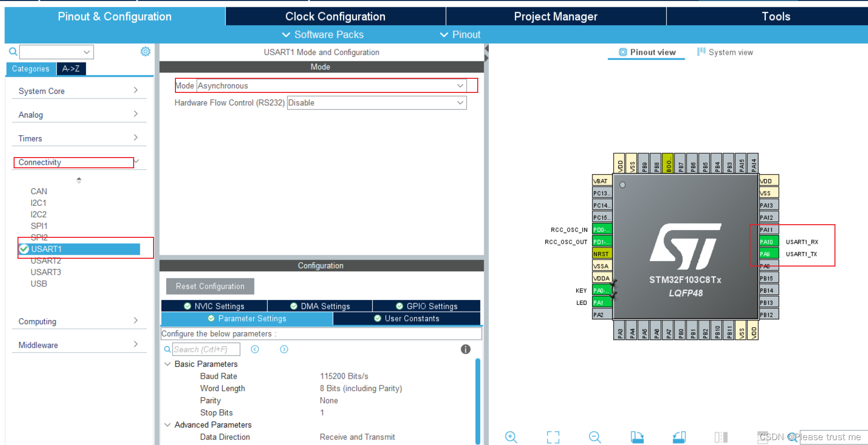
Task: Rotate the chip view counterclockwise
Action: [x=679, y=437]
